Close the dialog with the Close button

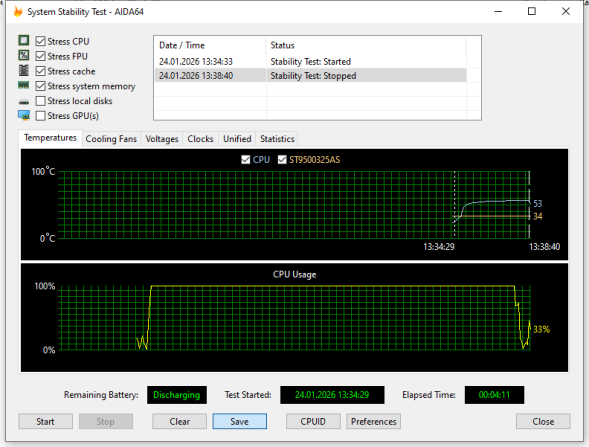pos(543,421)
